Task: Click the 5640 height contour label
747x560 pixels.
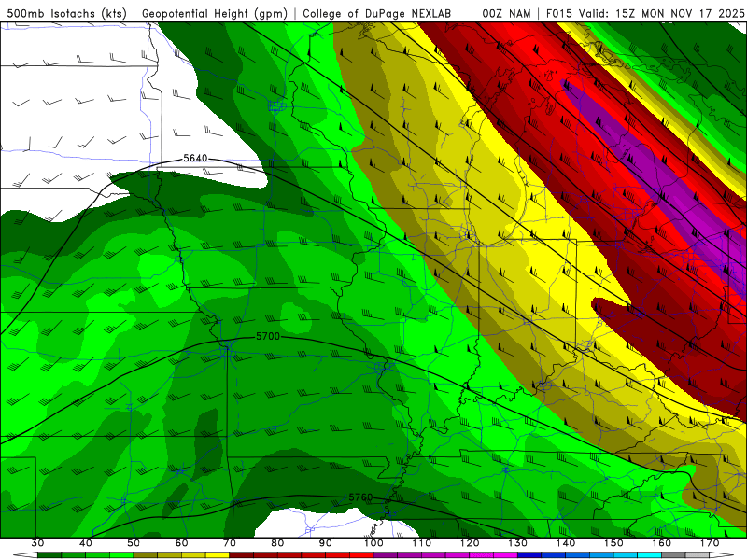Action: (195, 158)
